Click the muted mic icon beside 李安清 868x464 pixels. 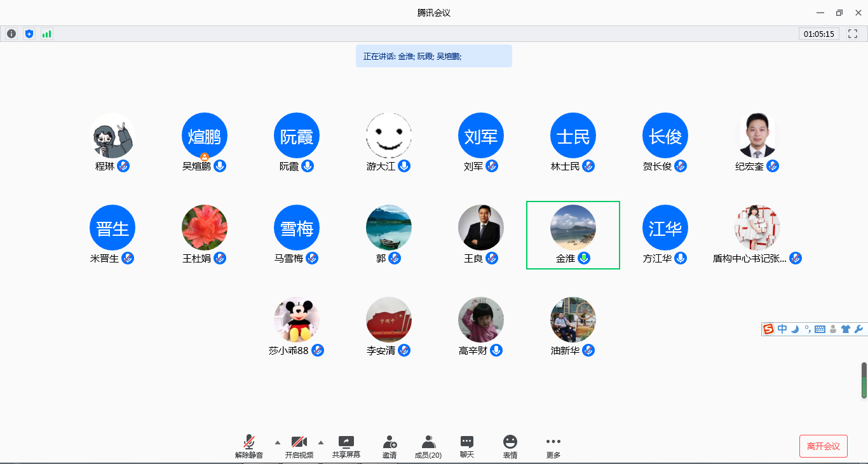tap(404, 350)
